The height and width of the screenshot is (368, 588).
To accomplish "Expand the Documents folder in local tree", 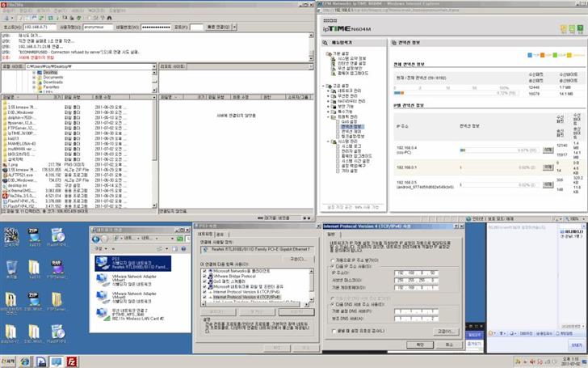I will click(34, 76).
